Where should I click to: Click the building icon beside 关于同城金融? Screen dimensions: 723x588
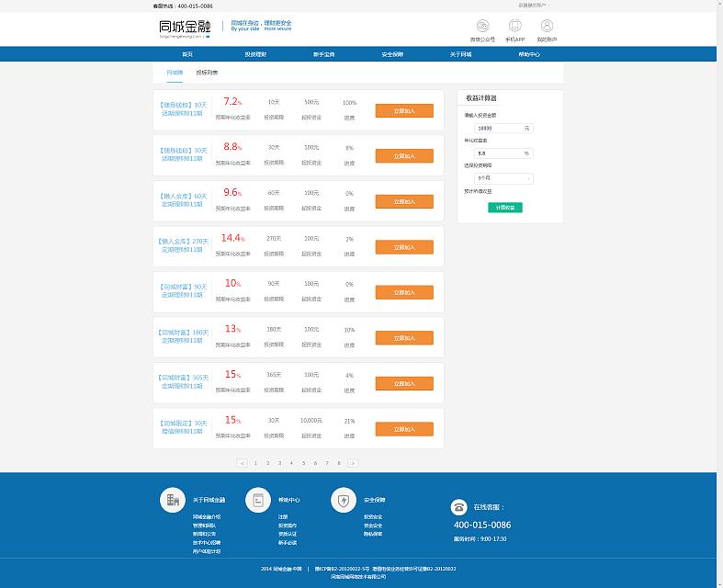[x=173, y=500]
